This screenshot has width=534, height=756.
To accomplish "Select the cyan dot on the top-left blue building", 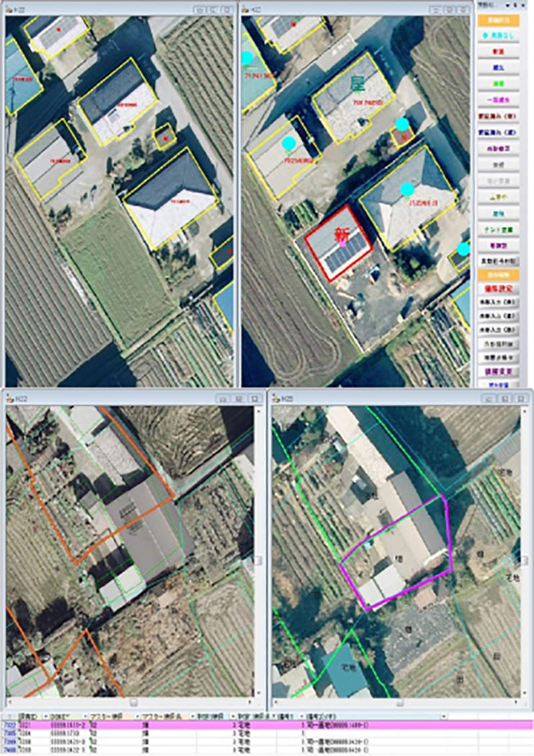I will (246, 58).
